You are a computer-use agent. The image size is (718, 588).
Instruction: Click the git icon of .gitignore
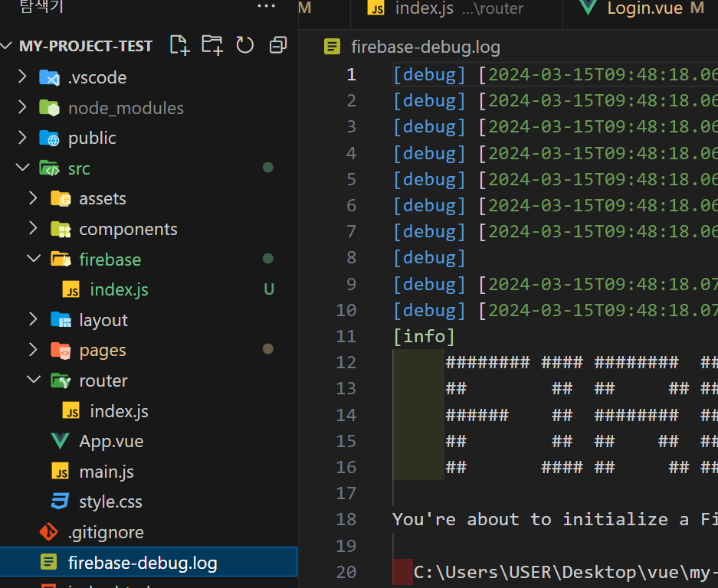(x=49, y=531)
